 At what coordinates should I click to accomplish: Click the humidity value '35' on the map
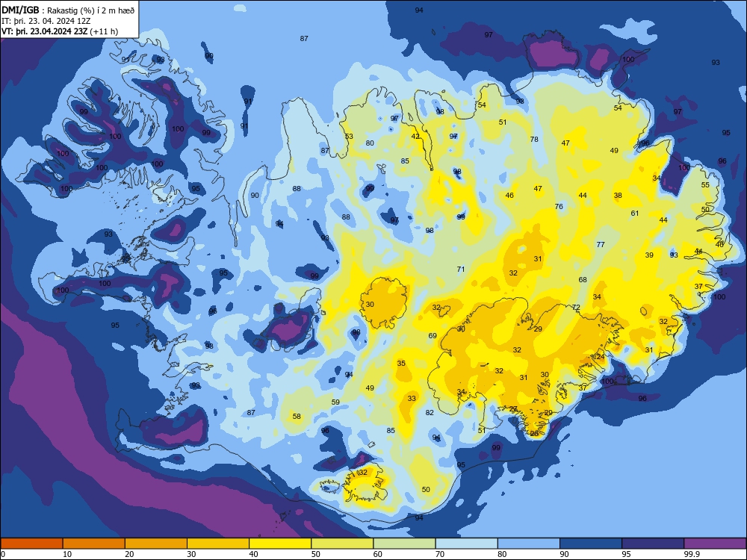pyautogui.click(x=401, y=364)
